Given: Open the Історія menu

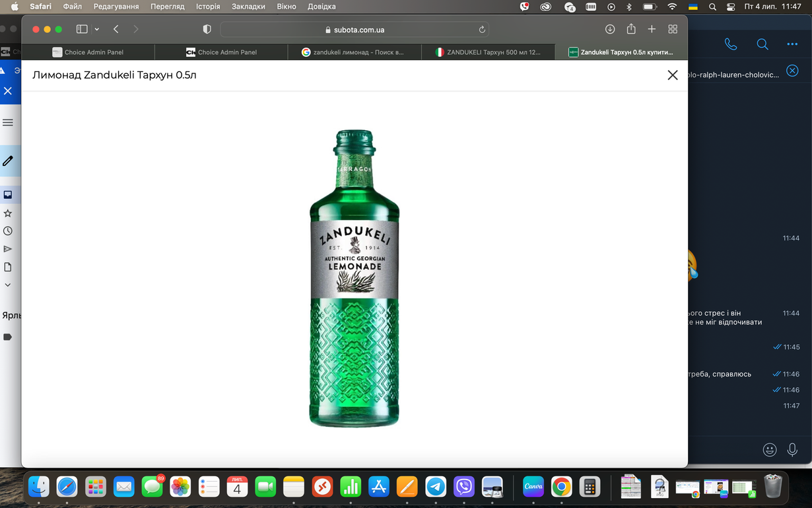Looking at the screenshot, I should coord(208,7).
